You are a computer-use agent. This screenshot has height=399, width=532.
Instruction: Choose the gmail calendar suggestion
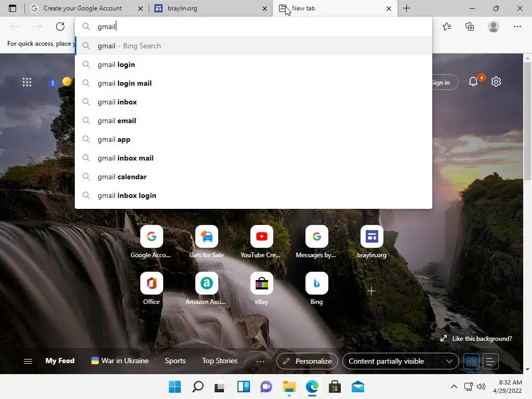[x=254, y=177]
